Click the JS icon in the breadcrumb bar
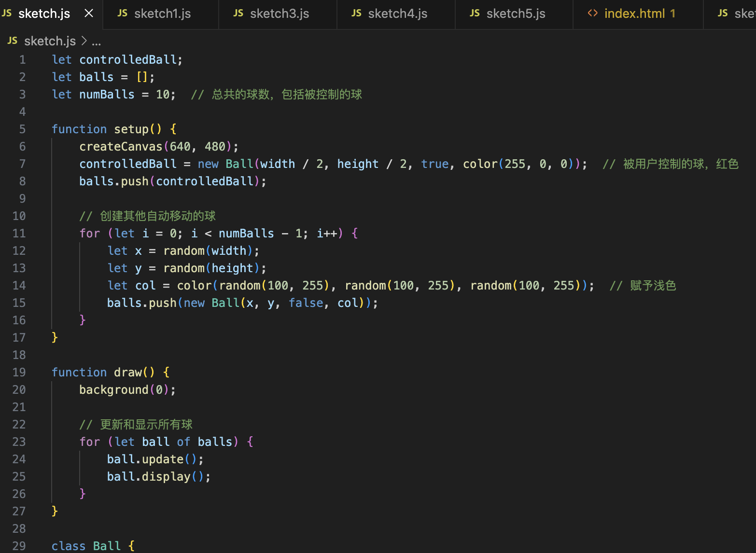 [x=12, y=41]
